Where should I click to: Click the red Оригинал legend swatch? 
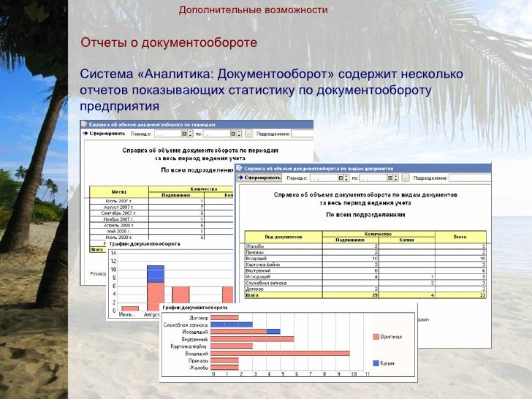376,337
